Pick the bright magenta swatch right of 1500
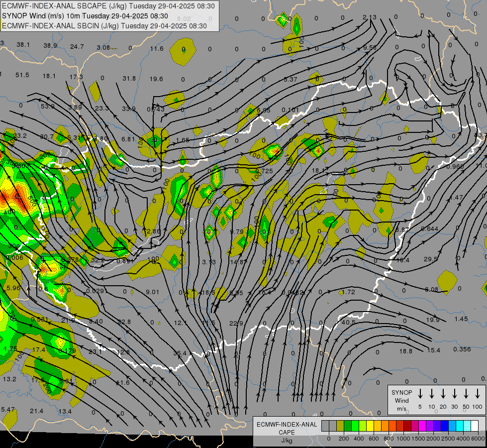The height and width of the screenshot is (448, 487). click(422, 426)
